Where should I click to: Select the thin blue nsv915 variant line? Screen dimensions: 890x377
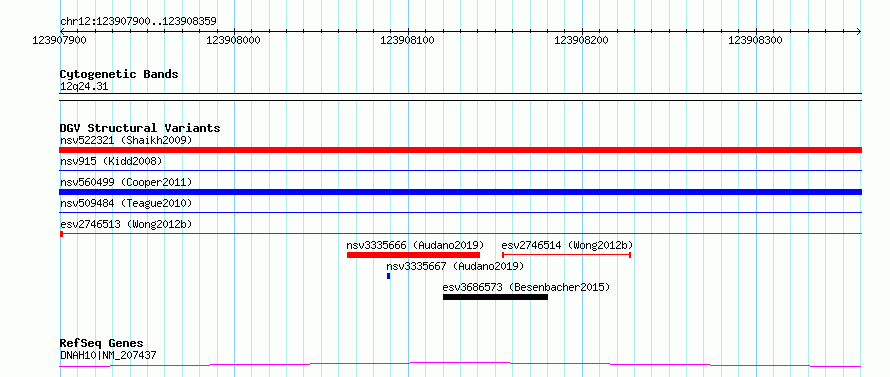(460, 170)
